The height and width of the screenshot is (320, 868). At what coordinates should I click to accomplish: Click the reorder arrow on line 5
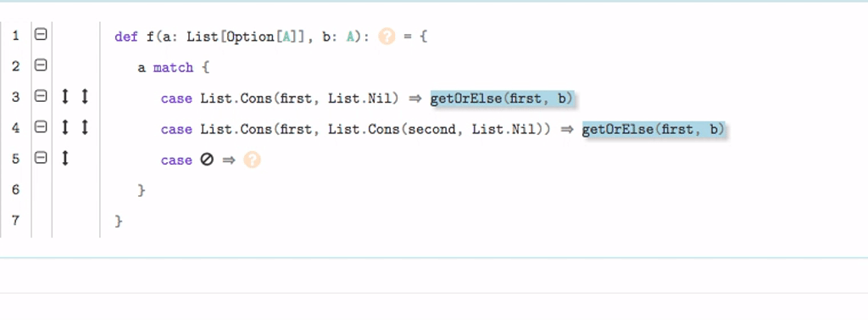(x=64, y=160)
